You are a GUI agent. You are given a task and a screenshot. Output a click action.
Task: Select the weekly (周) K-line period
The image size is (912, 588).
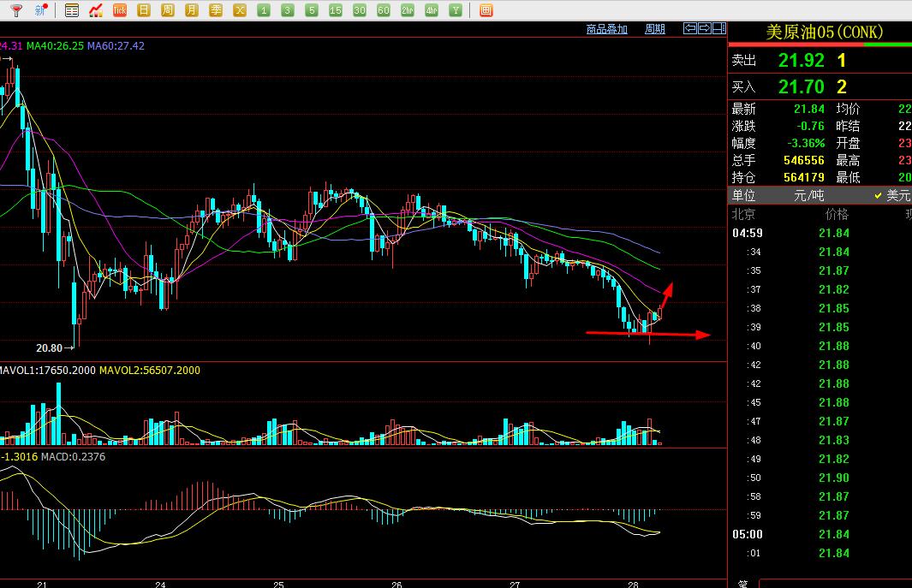(168, 10)
